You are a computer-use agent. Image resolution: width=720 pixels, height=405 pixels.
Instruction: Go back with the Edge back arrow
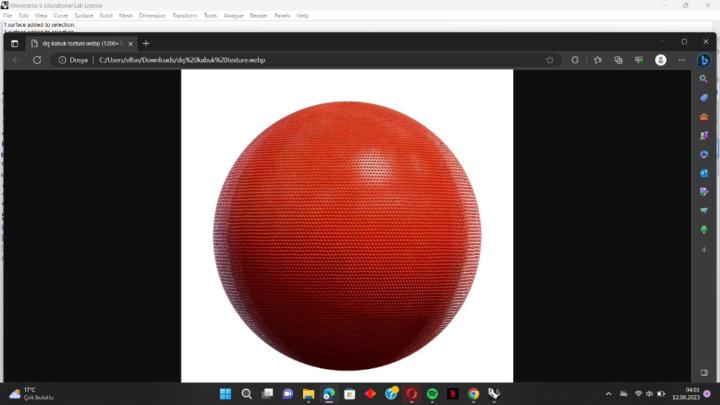point(16,60)
